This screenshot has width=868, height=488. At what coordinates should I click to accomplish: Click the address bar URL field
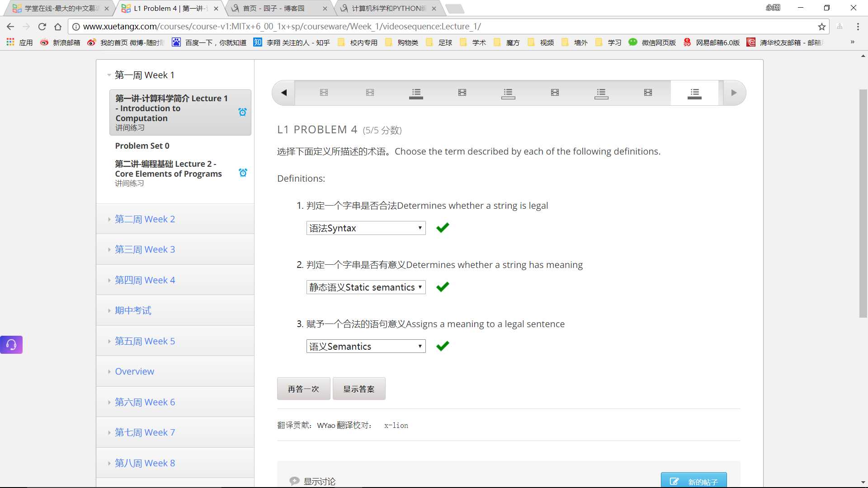click(448, 27)
